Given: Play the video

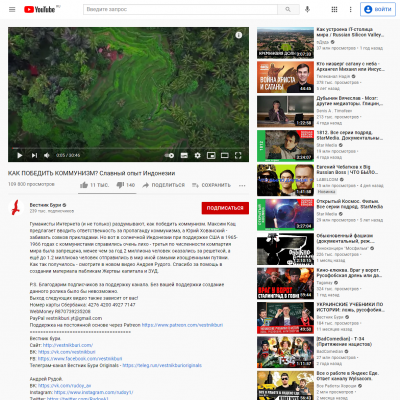Looking at the screenshot, I should click(19, 155).
